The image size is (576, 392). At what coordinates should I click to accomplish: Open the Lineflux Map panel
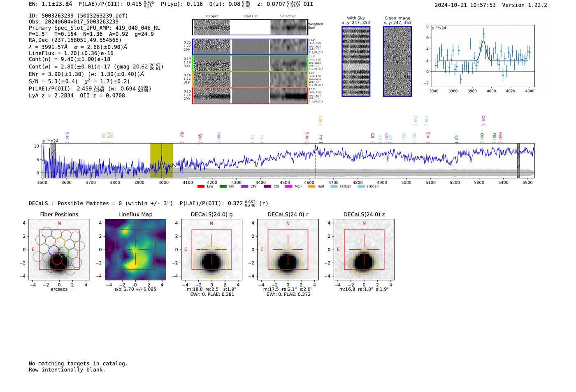point(135,250)
